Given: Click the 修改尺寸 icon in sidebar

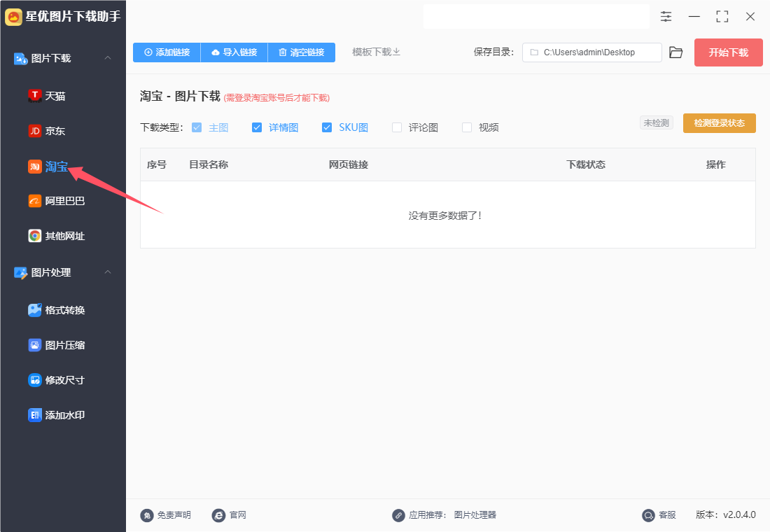Looking at the screenshot, I should click(34, 379).
